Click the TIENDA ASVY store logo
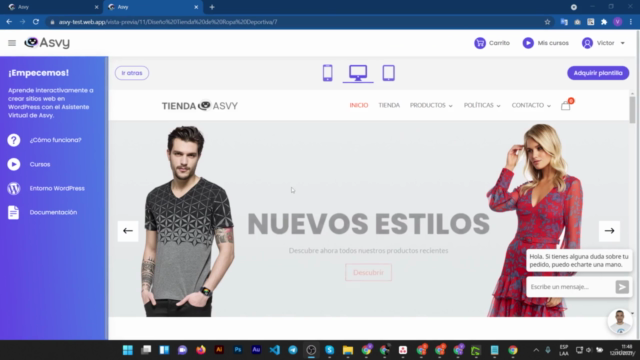Viewport: 640px width, 360px height. click(x=200, y=106)
